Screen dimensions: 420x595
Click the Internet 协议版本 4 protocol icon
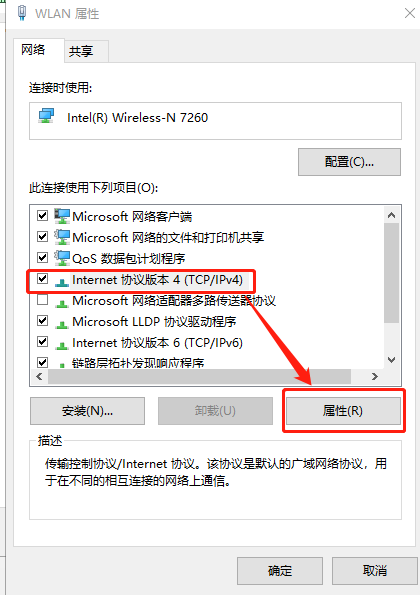62,281
